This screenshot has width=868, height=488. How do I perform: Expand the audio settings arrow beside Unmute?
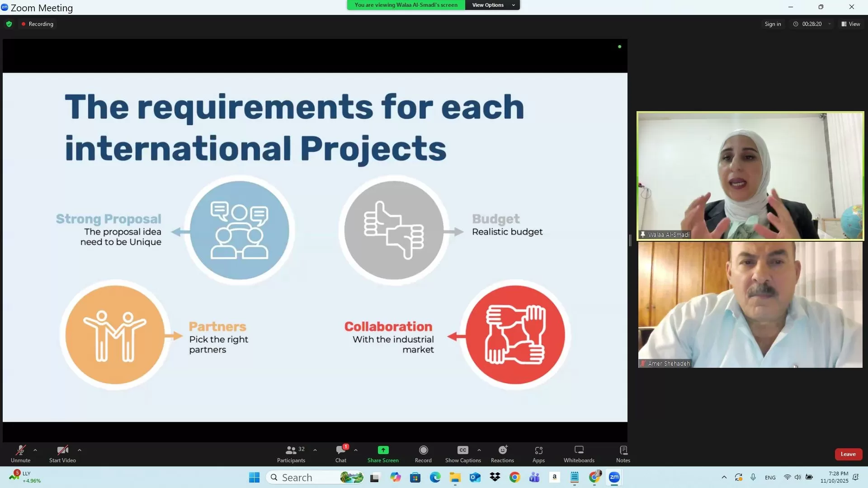tap(35, 450)
